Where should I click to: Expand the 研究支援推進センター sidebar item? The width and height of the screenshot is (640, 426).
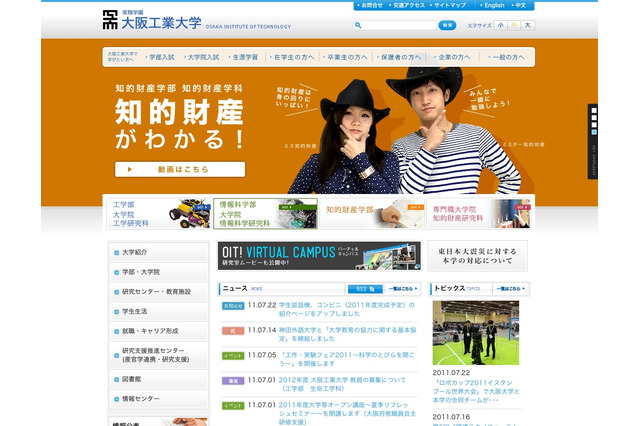(x=159, y=355)
